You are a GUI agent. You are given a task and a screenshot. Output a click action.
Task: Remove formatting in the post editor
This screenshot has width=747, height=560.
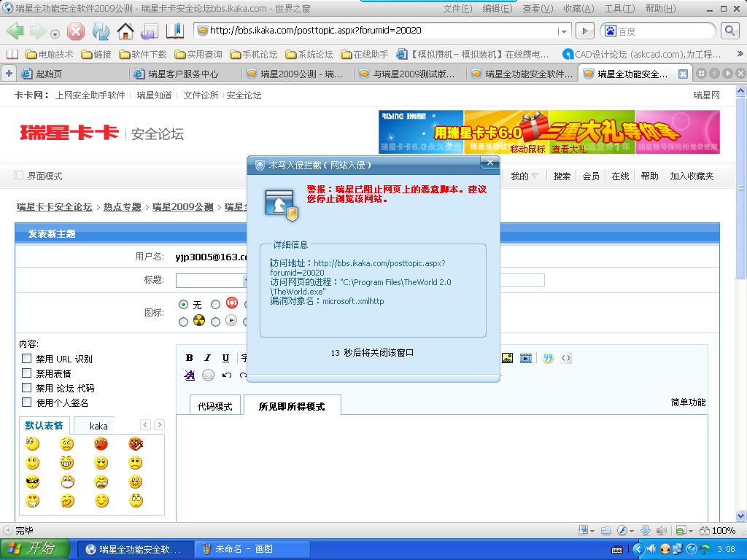click(190, 376)
